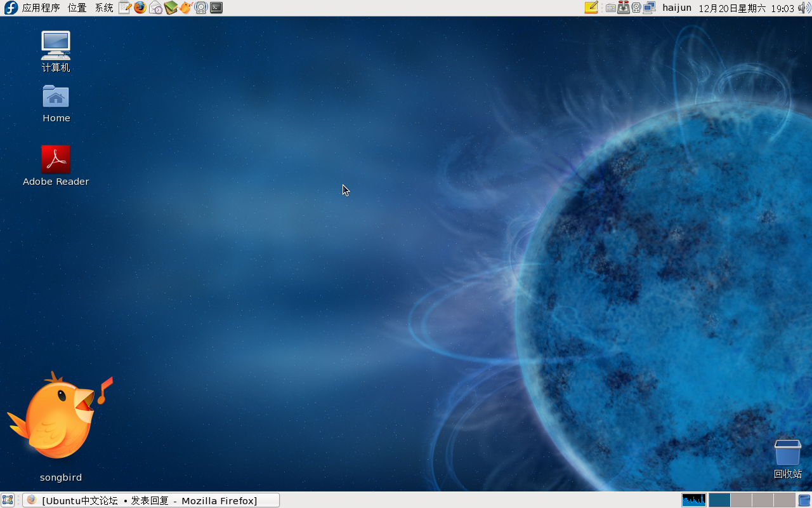Click the show desktop button in bottom panel
The width and height of the screenshot is (812, 508).
[x=8, y=500]
